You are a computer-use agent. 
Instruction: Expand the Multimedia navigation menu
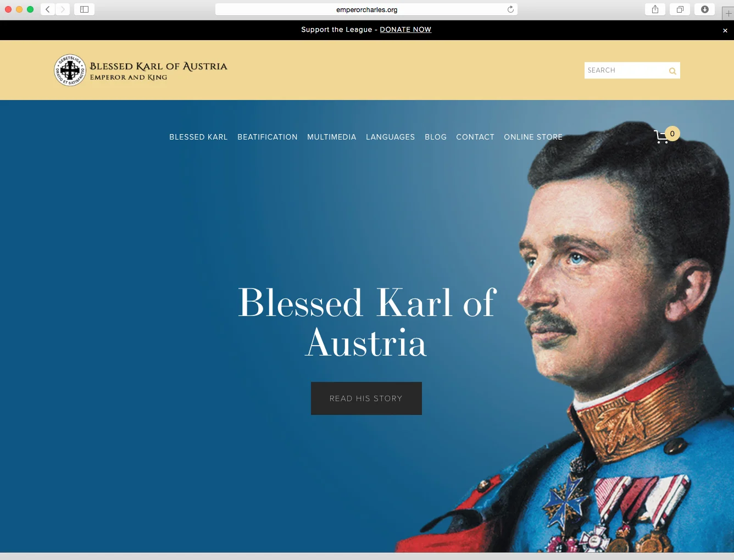[332, 137]
